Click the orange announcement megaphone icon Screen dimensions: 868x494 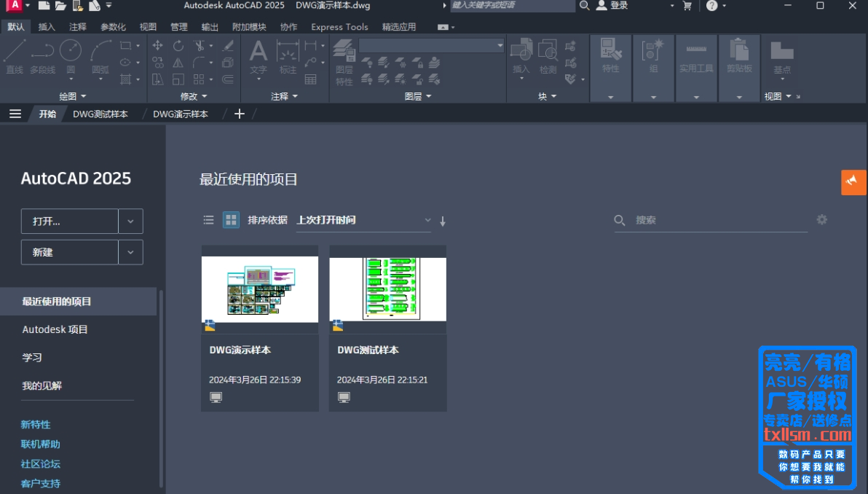point(853,182)
